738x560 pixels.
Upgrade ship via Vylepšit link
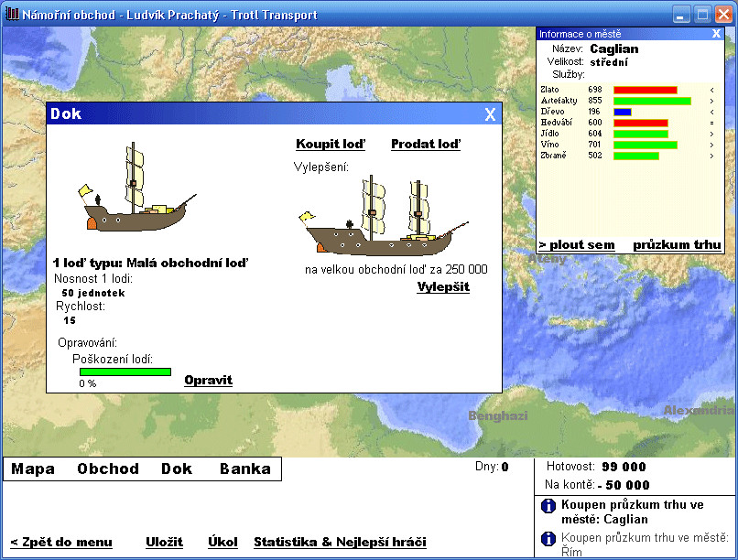443,286
